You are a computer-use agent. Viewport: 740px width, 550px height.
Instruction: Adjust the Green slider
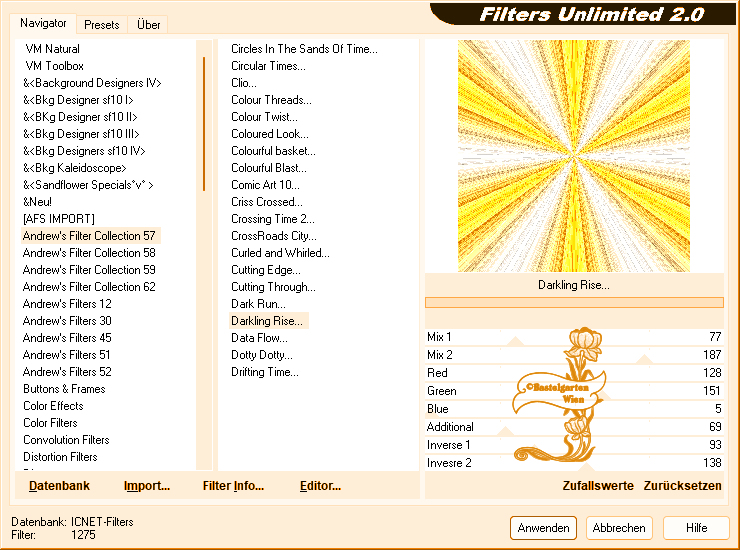574,391
